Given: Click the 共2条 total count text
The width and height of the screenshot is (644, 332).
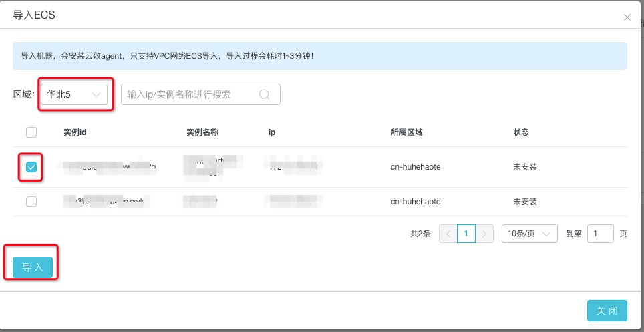Looking at the screenshot, I should pos(420,234).
